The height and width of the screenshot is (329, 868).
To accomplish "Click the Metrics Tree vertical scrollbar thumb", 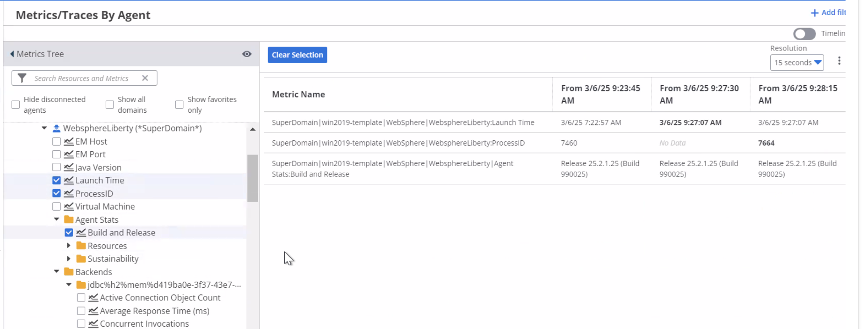I will click(253, 178).
